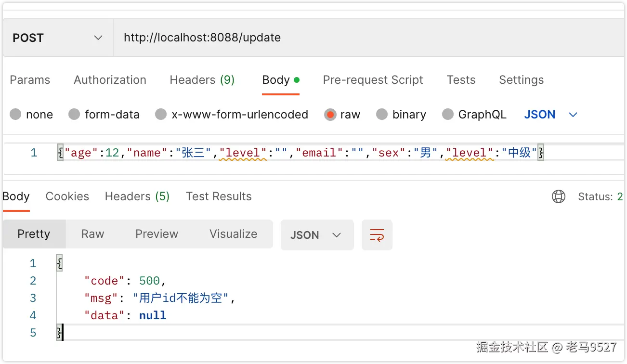Switch to the Tests tab
The height and width of the screenshot is (364, 627).
(461, 80)
